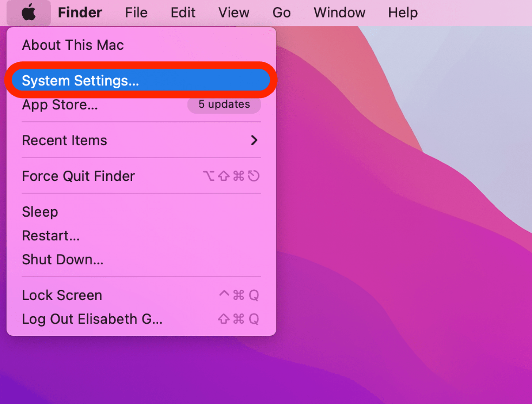Expand the Recent Items submenu
The width and height of the screenshot is (532, 404).
click(x=65, y=141)
